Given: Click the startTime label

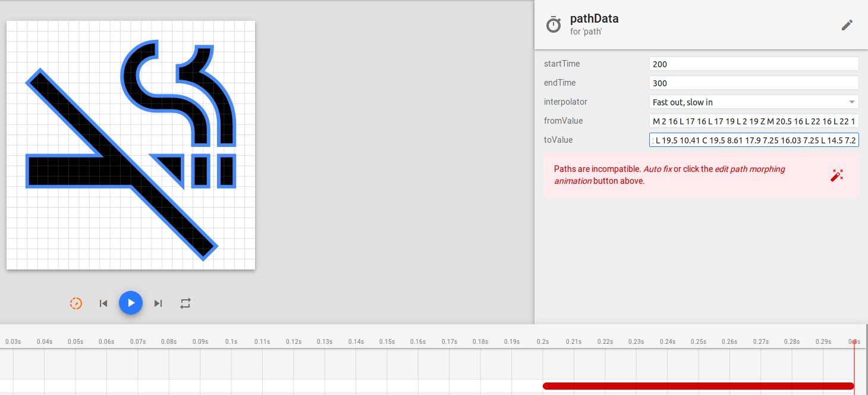Looking at the screenshot, I should click(562, 64).
